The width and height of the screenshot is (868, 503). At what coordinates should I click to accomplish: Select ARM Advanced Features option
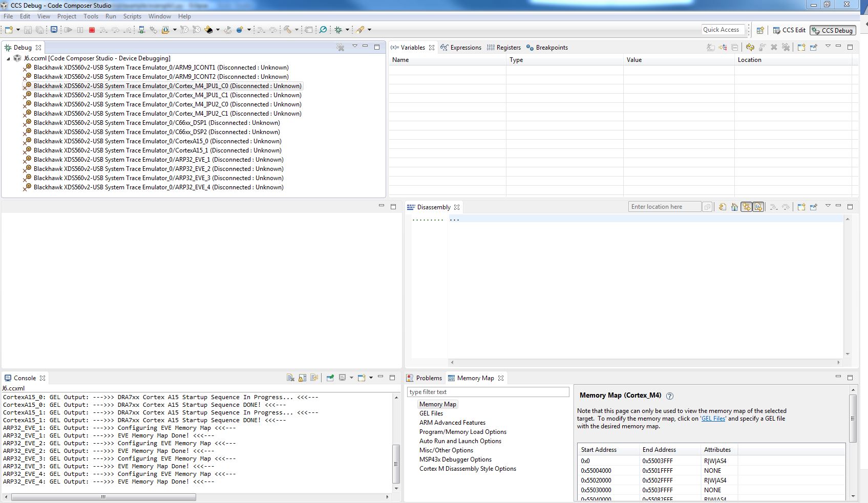coord(452,423)
